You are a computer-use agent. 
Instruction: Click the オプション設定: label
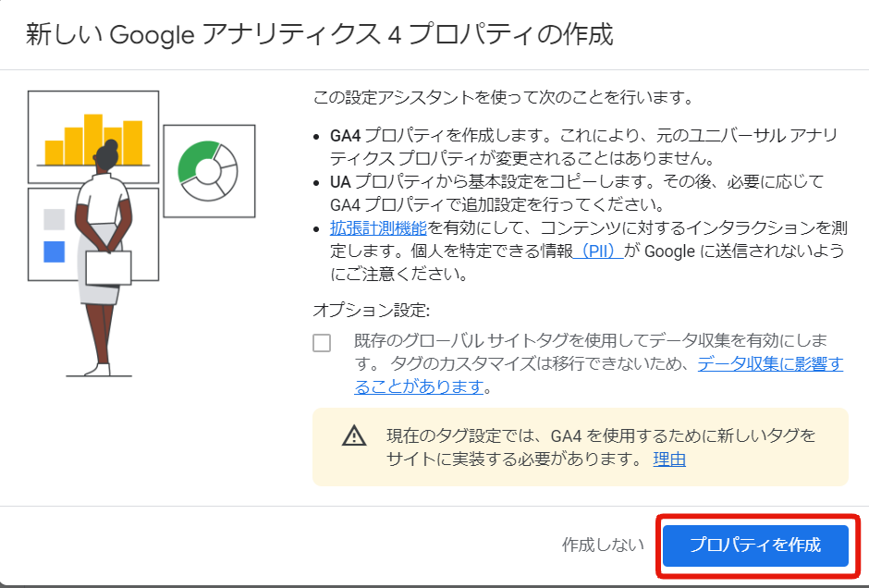tap(372, 310)
